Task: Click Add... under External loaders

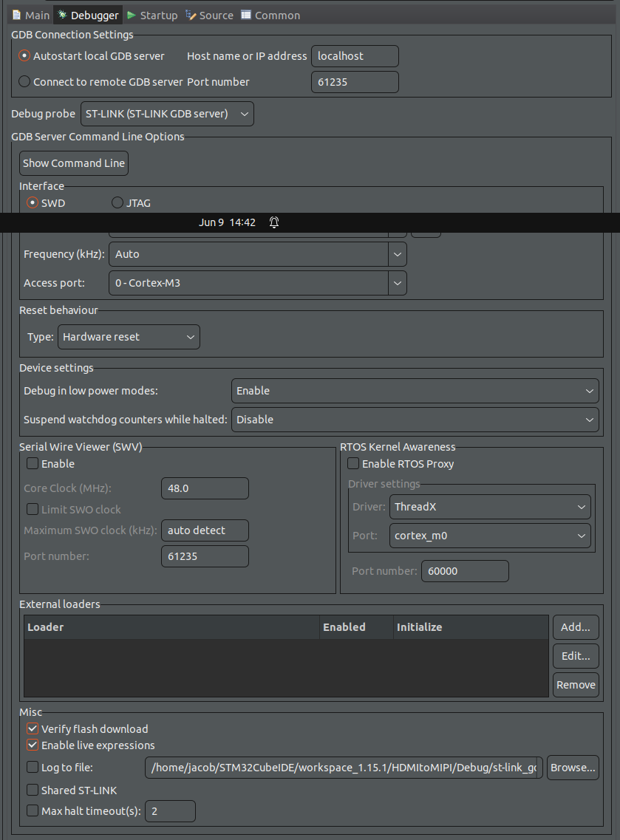Action: coord(576,627)
